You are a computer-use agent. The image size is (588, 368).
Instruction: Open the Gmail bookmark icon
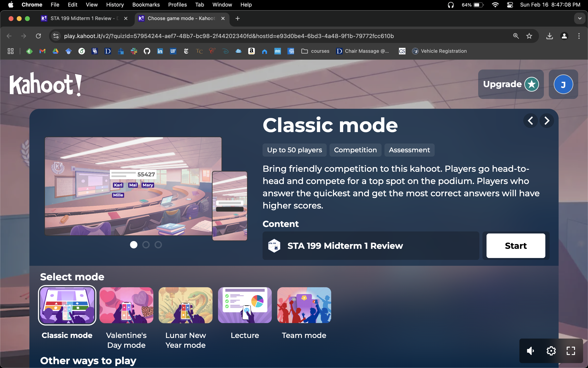pos(42,51)
